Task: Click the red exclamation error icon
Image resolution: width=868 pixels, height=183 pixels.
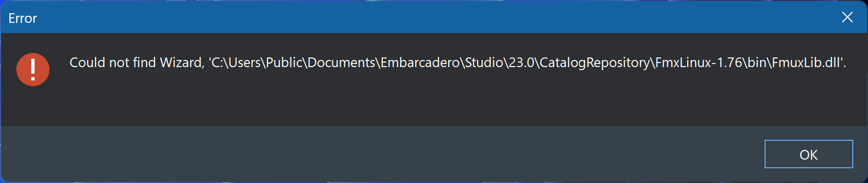Action: click(x=33, y=70)
